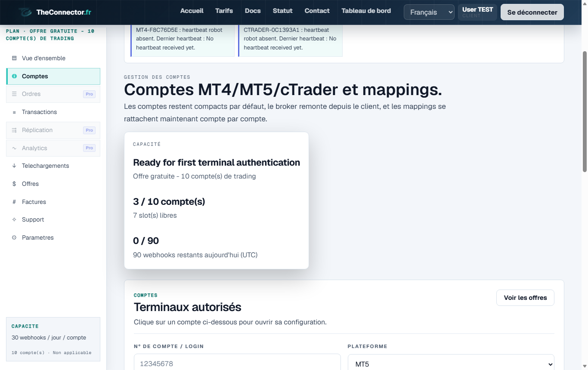Select Comptes in the sidebar
The image size is (588, 370).
[53, 76]
